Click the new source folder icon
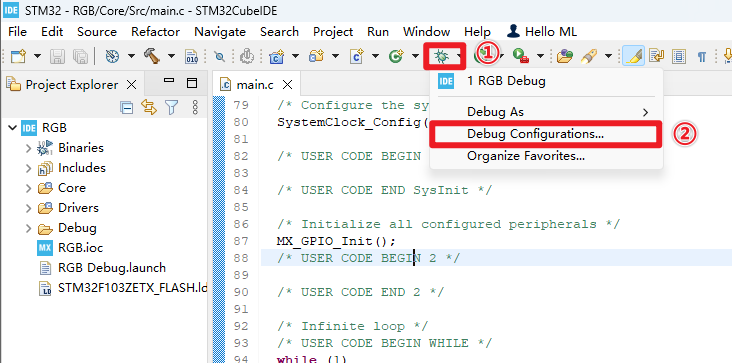 [x=317, y=56]
